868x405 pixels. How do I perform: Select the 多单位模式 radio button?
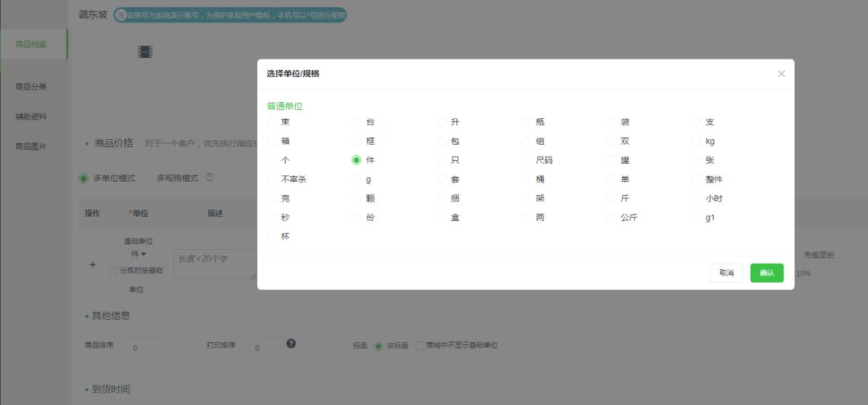[84, 178]
